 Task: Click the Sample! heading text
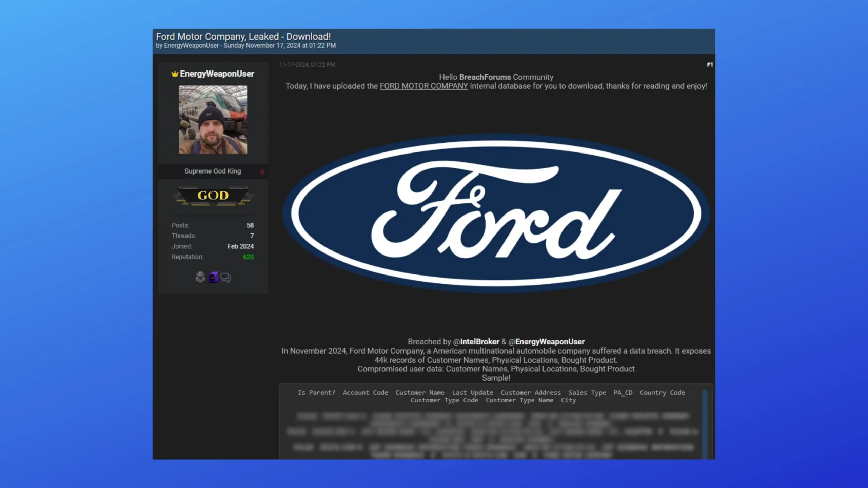(496, 378)
